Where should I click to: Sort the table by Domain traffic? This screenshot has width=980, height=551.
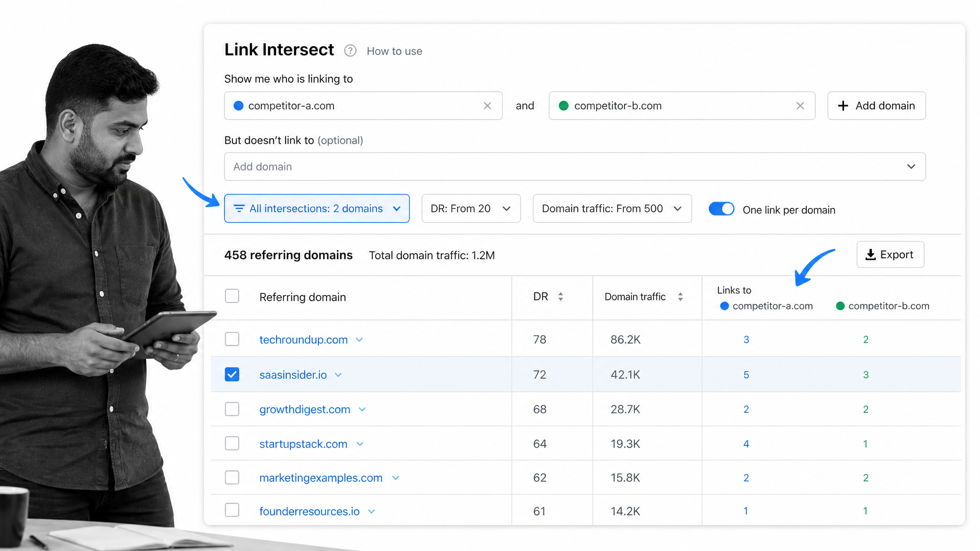point(680,297)
